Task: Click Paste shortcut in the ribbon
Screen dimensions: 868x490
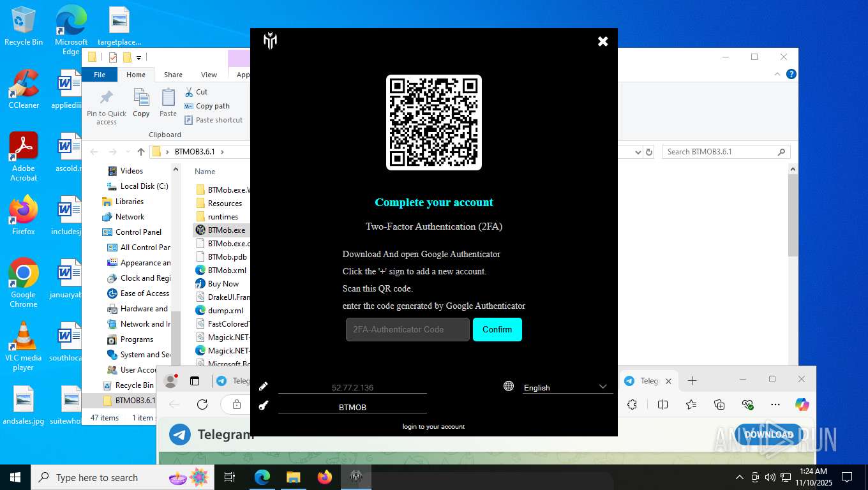Action: (213, 120)
